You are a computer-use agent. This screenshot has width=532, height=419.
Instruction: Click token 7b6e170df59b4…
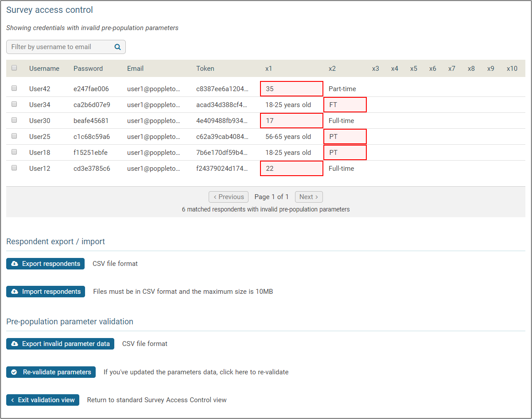coord(222,153)
